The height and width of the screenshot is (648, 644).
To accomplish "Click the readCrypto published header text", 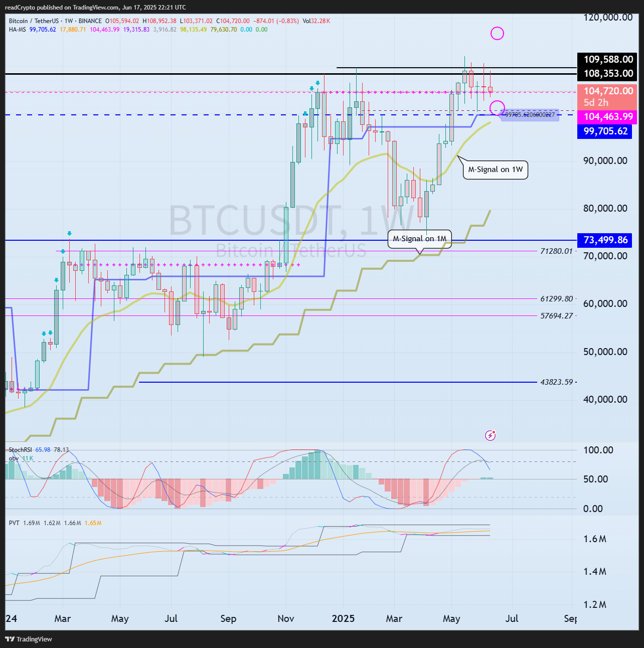I will coord(95,7).
